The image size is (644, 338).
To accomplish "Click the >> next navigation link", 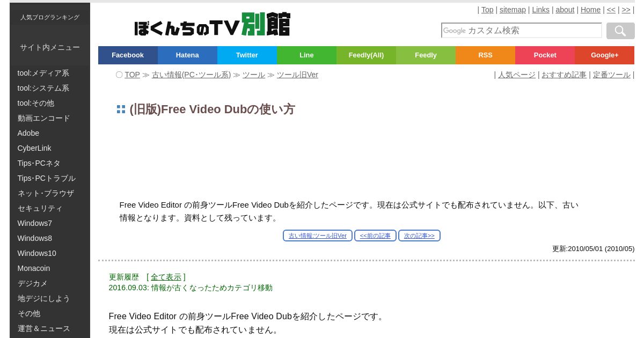I will [x=626, y=10].
